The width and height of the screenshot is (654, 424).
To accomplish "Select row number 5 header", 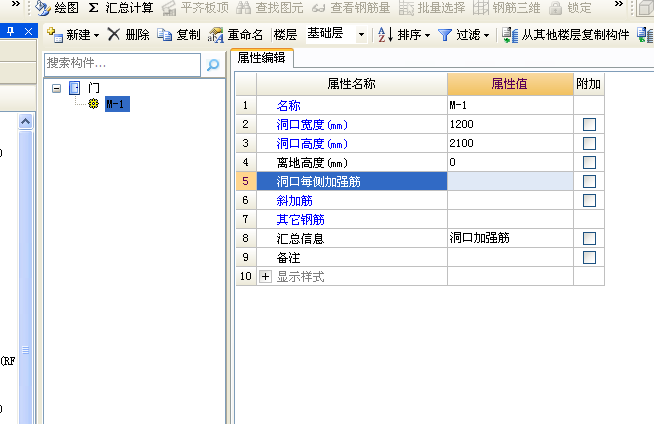I will pos(246,181).
